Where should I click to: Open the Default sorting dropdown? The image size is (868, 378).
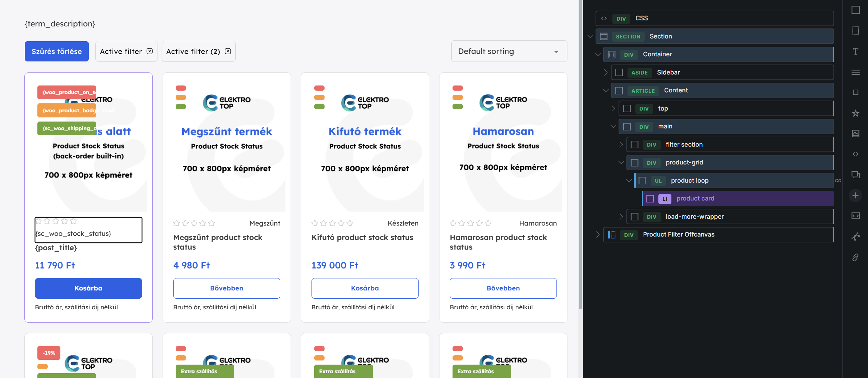coord(509,51)
